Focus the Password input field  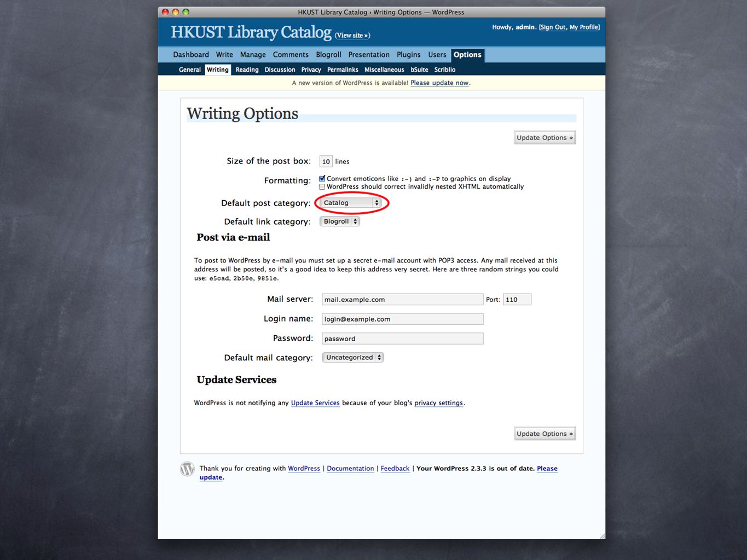pyautogui.click(x=402, y=339)
